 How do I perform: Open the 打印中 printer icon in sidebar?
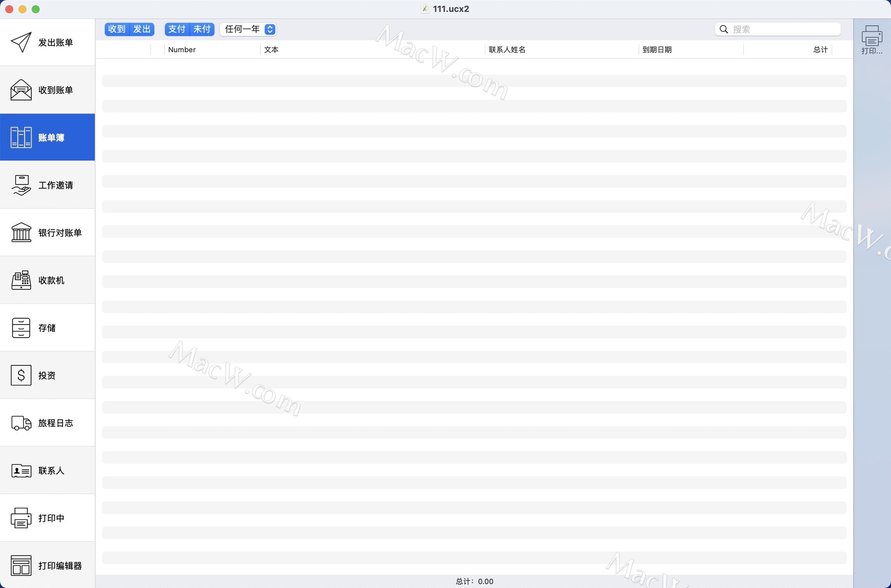[x=21, y=518]
